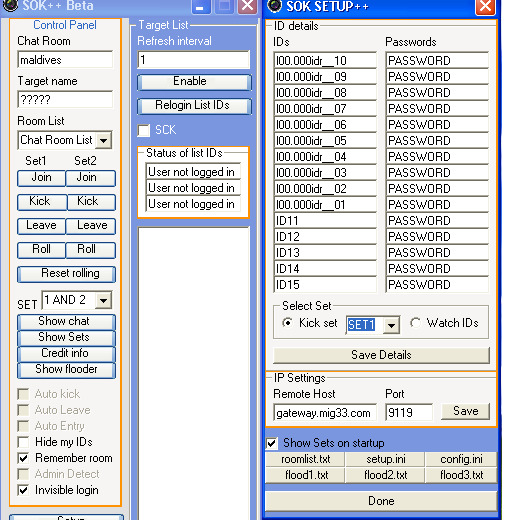
Task: Open the Chat Room List dropdown
Action: [104, 140]
